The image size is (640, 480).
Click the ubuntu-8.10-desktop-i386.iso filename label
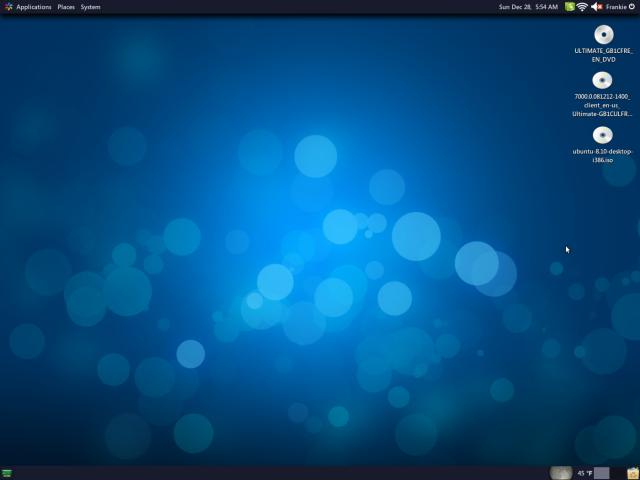click(x=602, y=156)
